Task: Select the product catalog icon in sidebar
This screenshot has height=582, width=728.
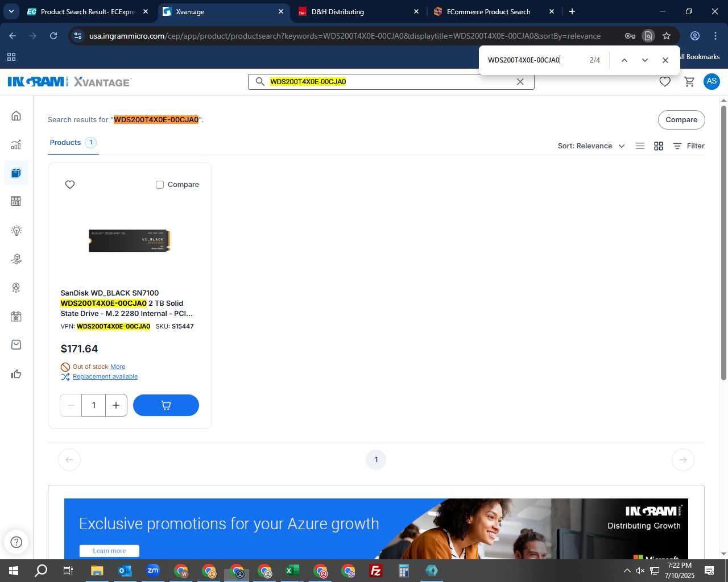Action: click(16, 173)
